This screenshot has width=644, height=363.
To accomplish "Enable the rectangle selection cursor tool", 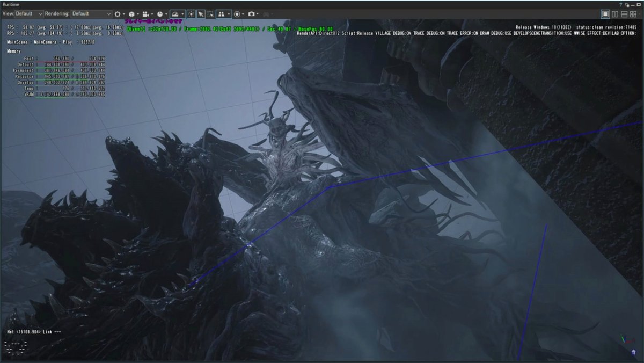I will [x=210, y=14].
